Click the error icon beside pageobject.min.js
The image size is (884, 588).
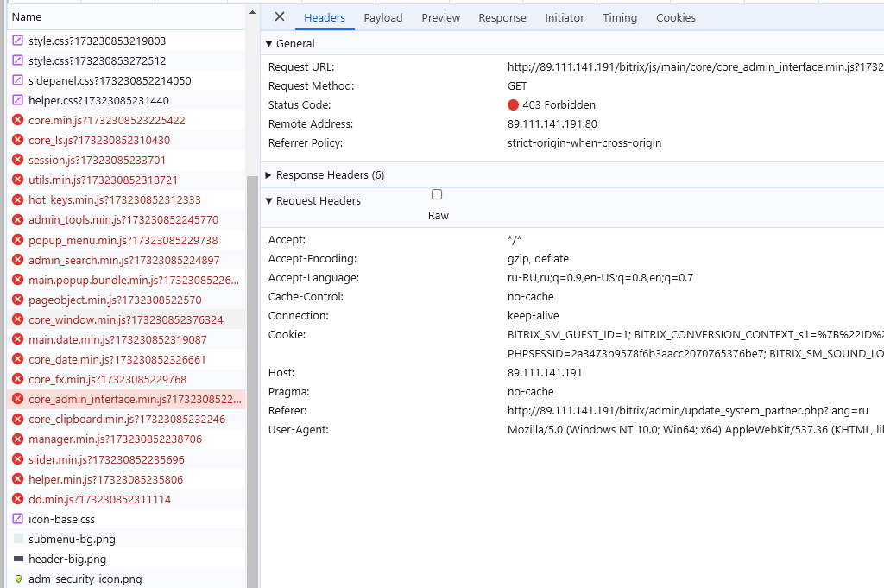point(18,300)
